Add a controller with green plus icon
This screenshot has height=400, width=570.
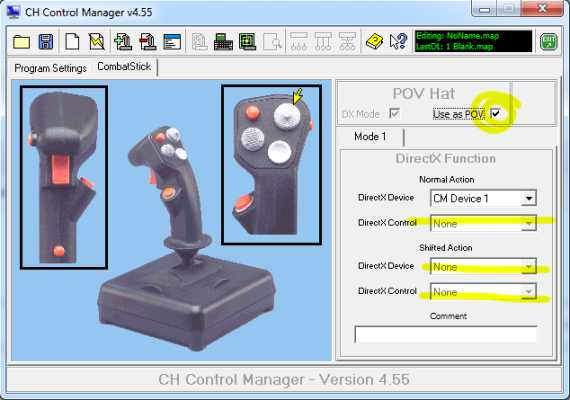(x=123, y=41)
